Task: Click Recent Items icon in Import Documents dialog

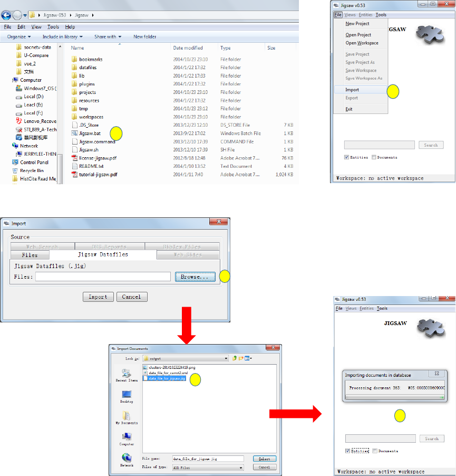Action: [127, 373]
